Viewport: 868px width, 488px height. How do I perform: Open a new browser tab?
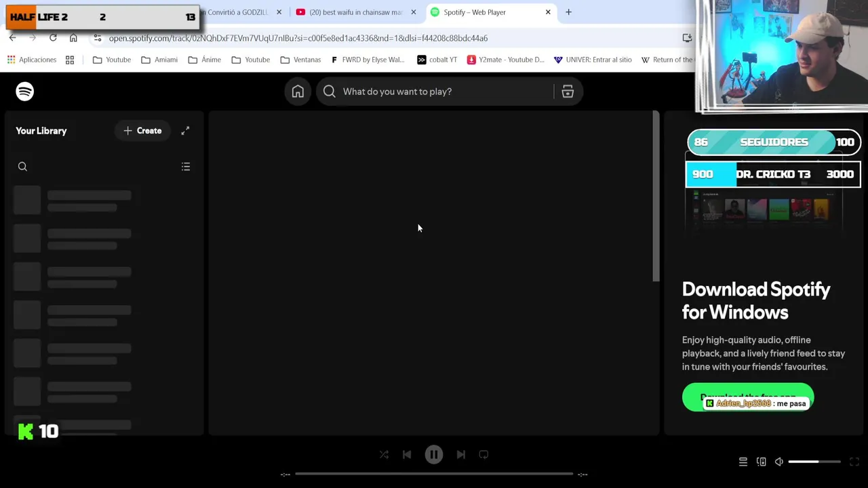[x=568, y=12]
